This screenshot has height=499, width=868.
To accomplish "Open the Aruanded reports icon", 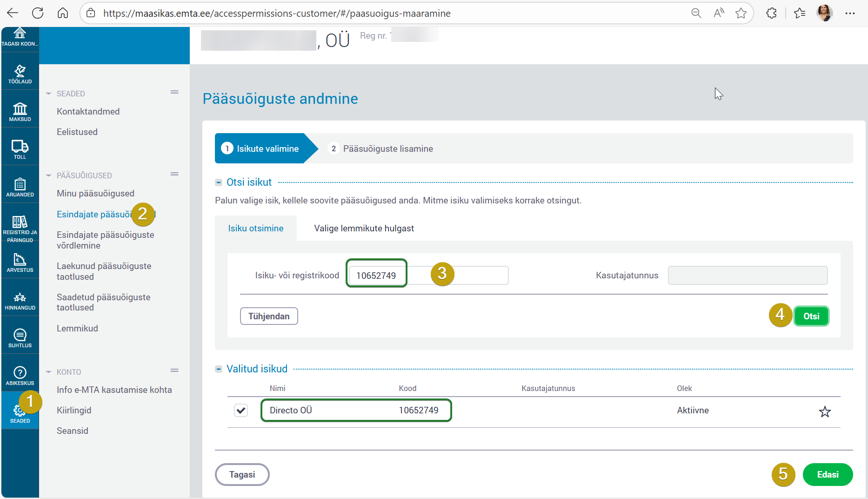I will coord(20,187).
